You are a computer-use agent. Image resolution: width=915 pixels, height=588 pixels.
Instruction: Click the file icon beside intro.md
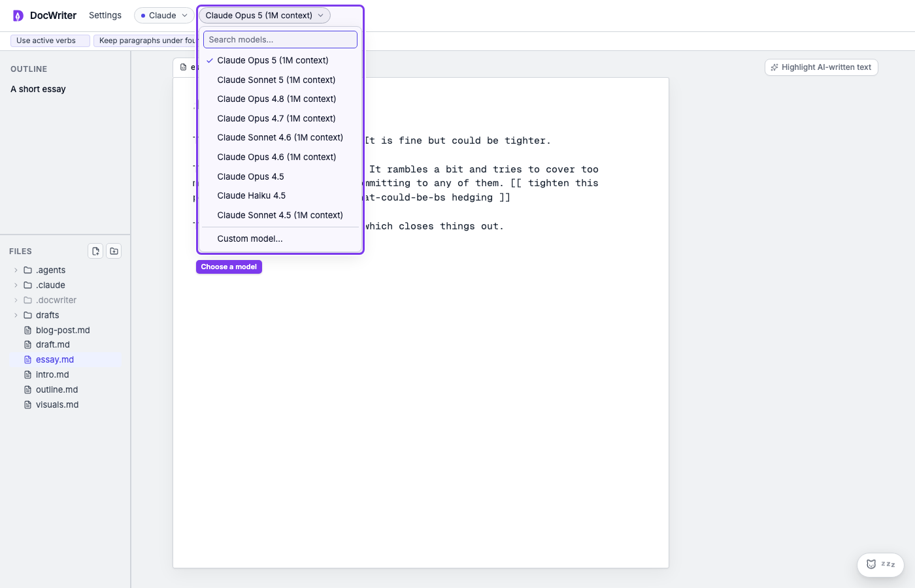pos(27,374)
